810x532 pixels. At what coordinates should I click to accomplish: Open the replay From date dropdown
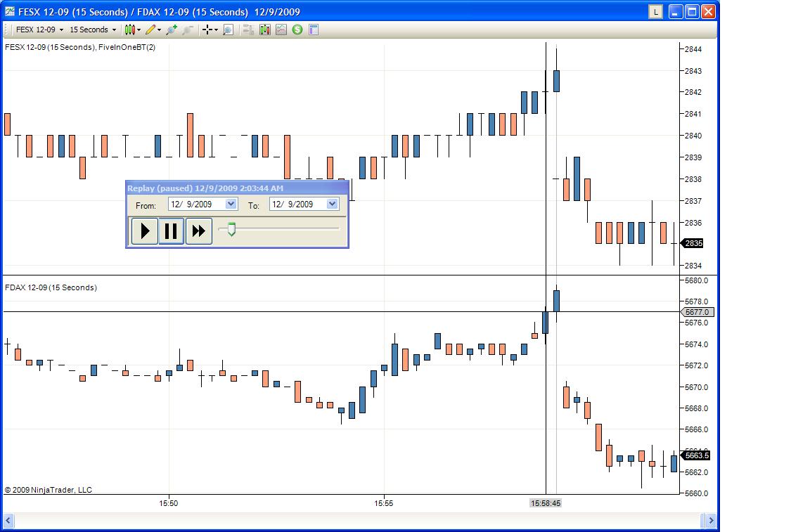pyautogui.click(x=231, y=204)
